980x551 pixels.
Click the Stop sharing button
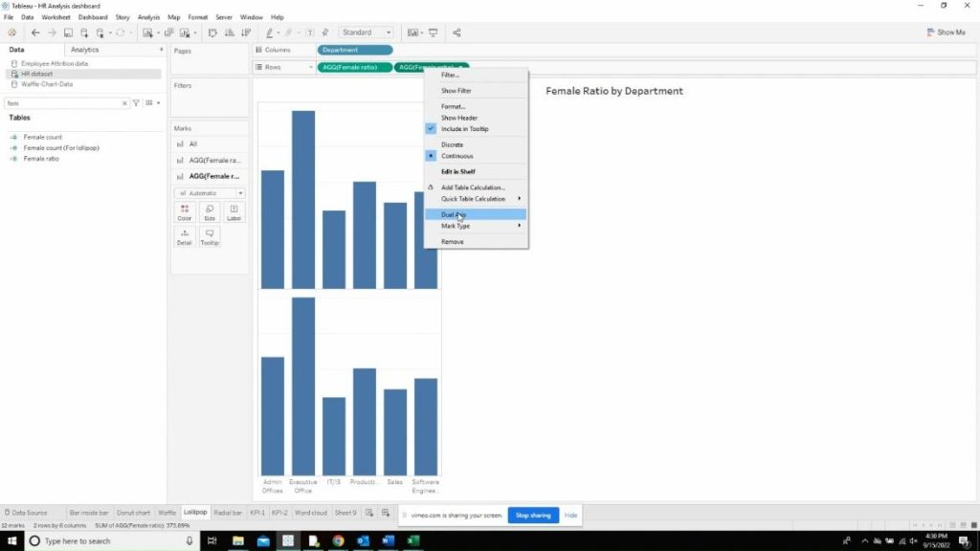click(x=533, y=516)
